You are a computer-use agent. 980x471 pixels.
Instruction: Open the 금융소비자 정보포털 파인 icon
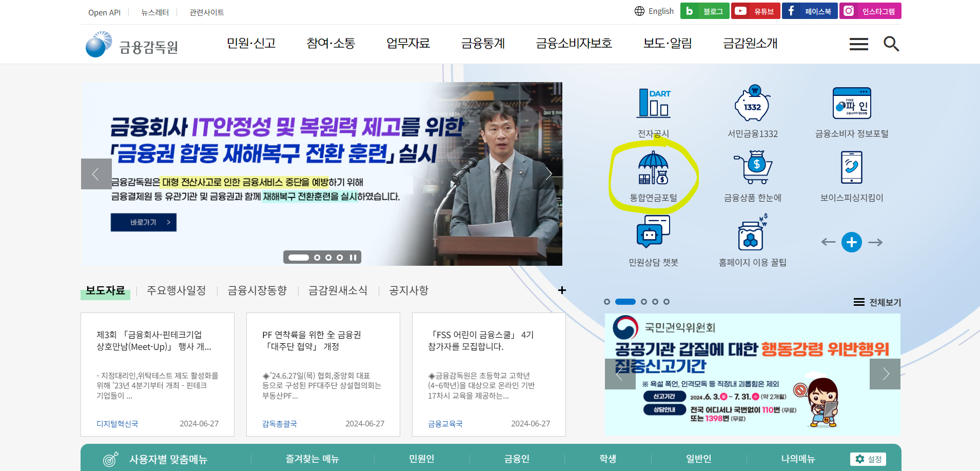tap(852, 103)
